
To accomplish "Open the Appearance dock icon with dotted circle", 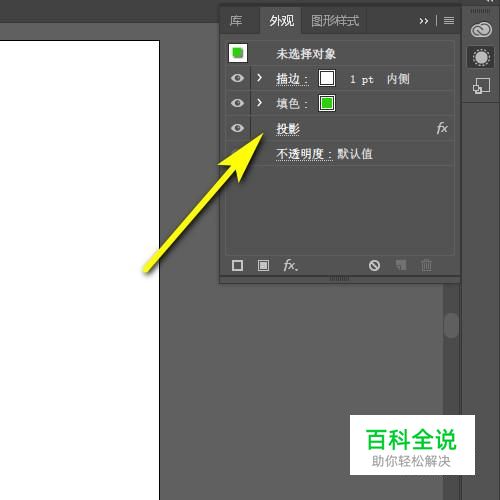I will (481, 57).
